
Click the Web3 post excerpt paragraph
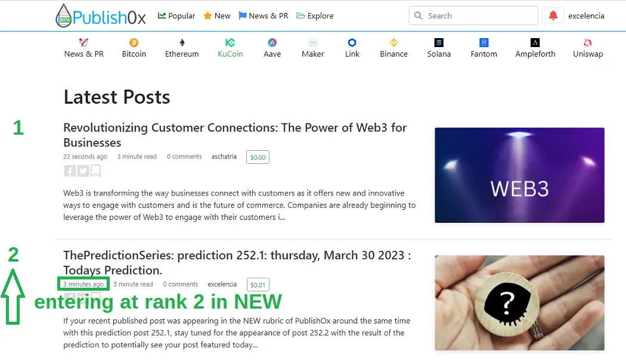coord(240,205)
